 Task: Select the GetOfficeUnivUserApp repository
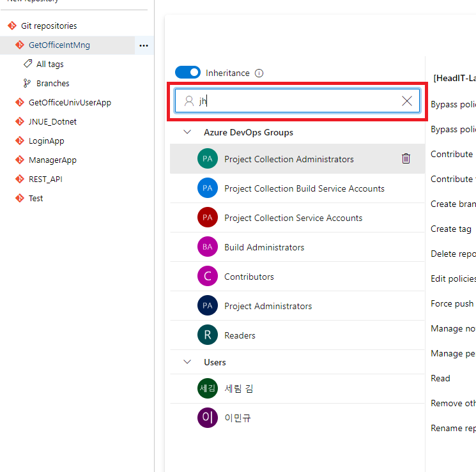point(70,103)
